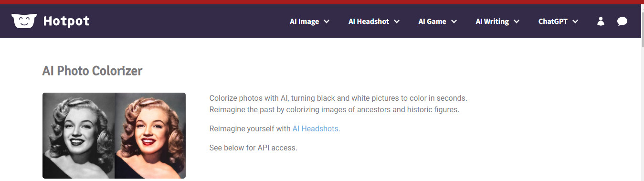Click the See below for API access text
The image size is (644, 181).
(x=253, y=148)
